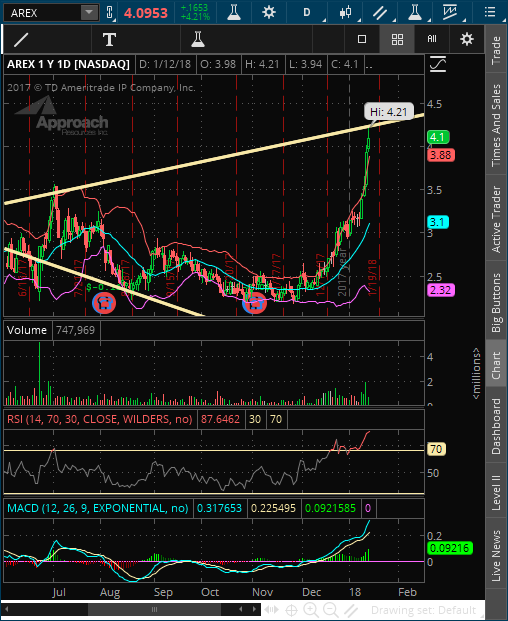Open the Active Trader side tab
This screenshot has height=621, width=508.
click(496, 219)
